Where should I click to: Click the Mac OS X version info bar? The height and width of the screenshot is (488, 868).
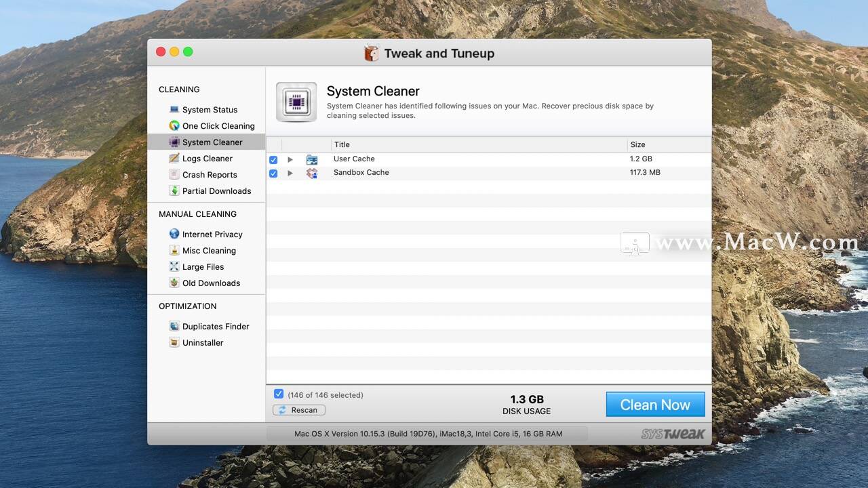(428, 434)
